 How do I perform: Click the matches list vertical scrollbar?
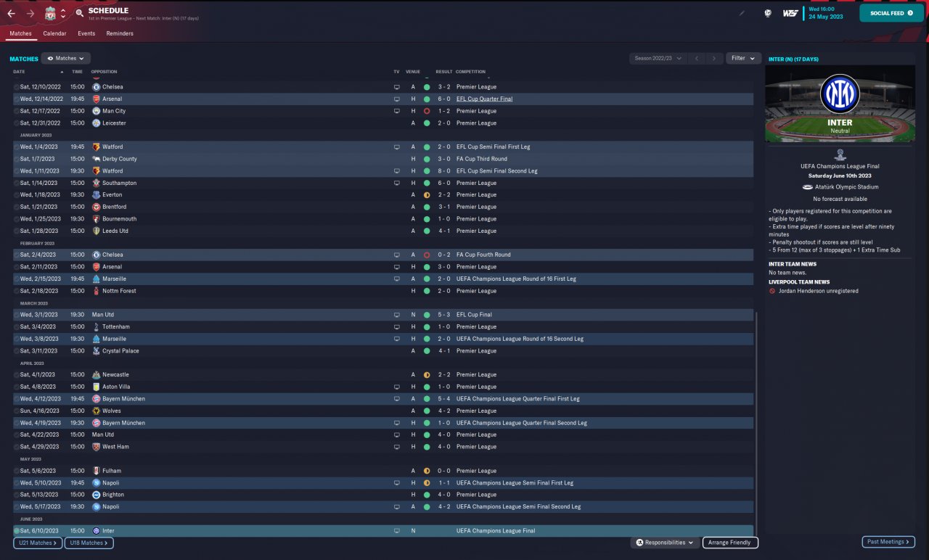coord(756,424)
